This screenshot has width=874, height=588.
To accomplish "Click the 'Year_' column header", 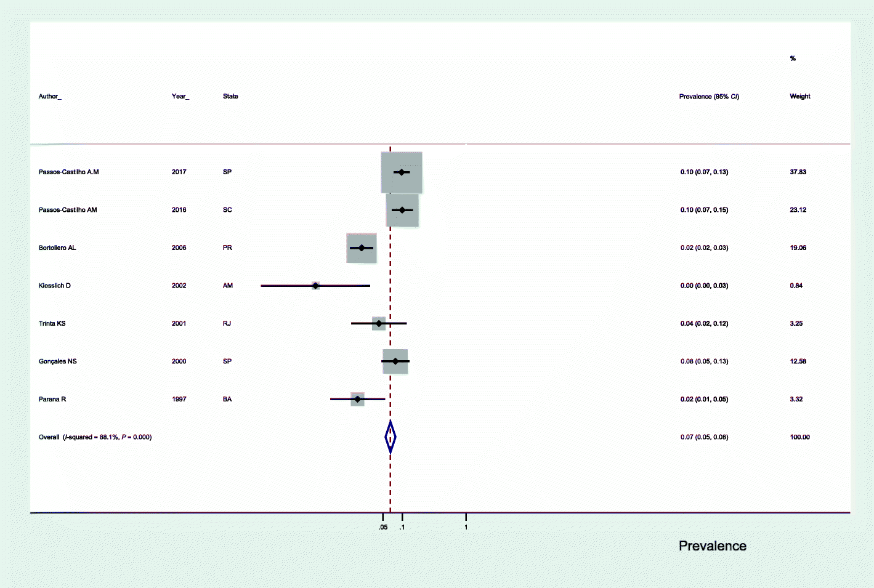I will (x=180, y=97).
